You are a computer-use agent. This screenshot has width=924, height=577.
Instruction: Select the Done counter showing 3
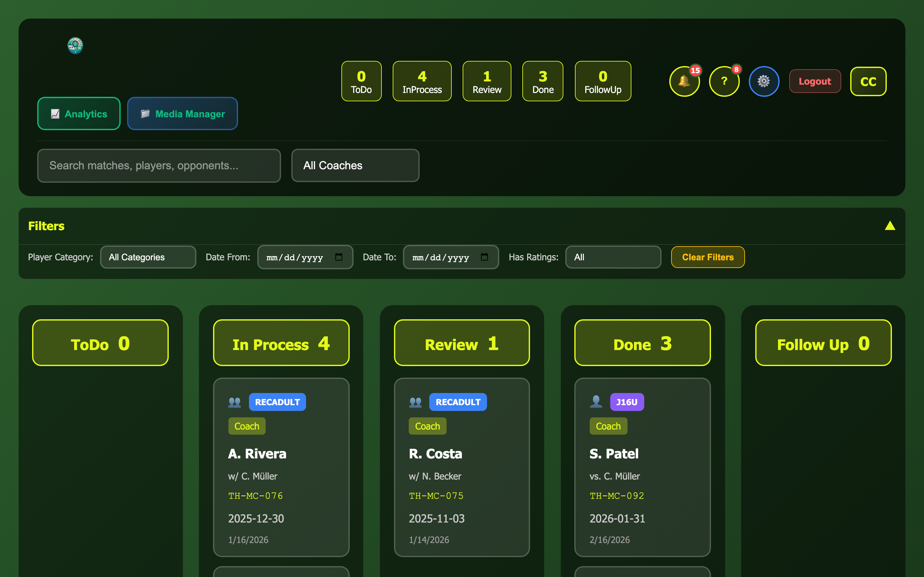coord(543,81)
